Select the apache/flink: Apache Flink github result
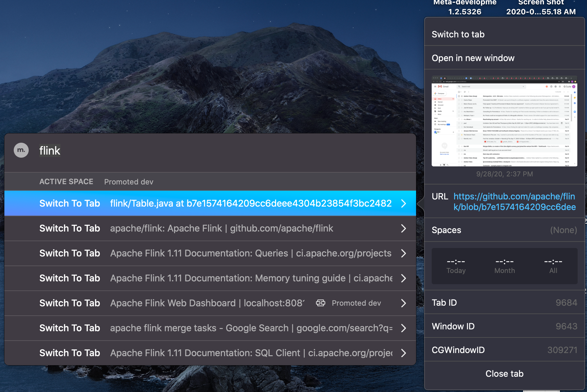This screenshot has height=392, width=587. (x=210, y=228)
